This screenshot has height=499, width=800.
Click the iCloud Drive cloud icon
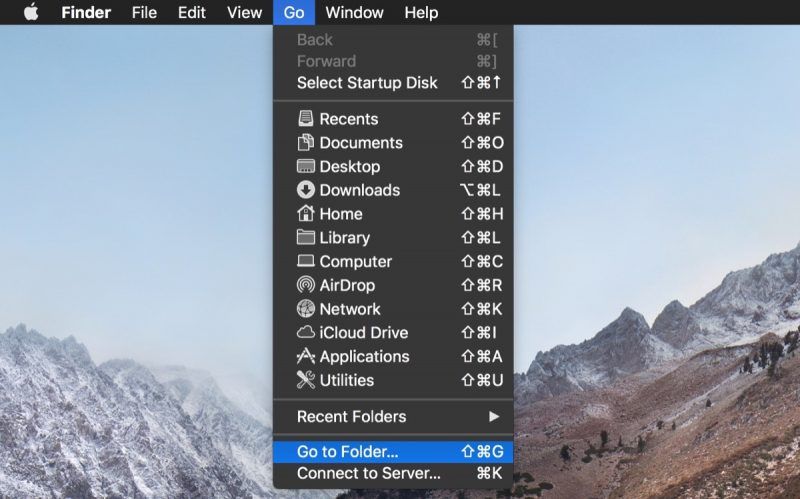pyautogui.click(x=306, y=333)
